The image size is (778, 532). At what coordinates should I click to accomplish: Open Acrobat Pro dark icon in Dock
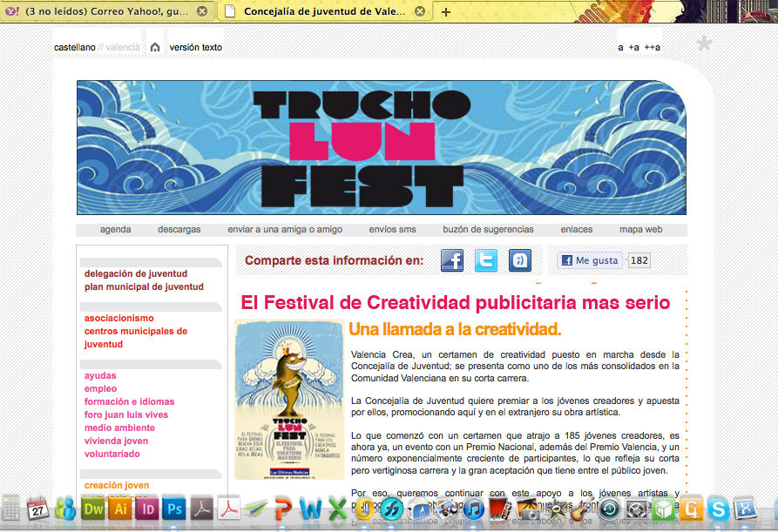point(202,509)
